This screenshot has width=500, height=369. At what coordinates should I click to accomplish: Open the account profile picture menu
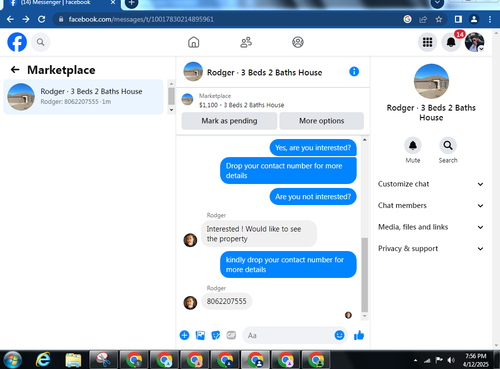coord(475,42)
